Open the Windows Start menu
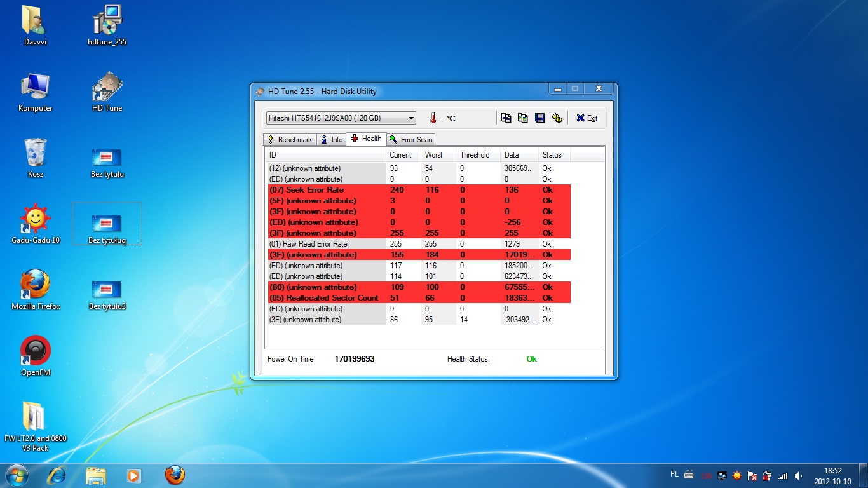This screenshot has width=868, height=488. click(16, 475)
